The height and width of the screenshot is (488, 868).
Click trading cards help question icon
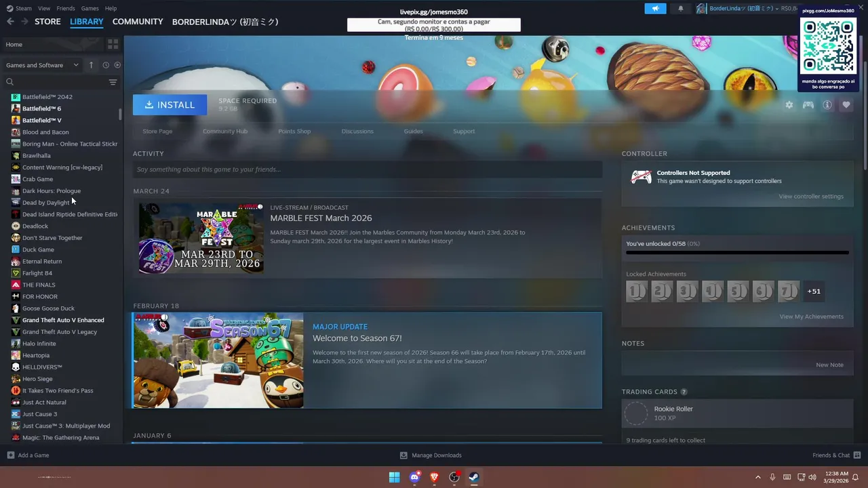point(684,392)
